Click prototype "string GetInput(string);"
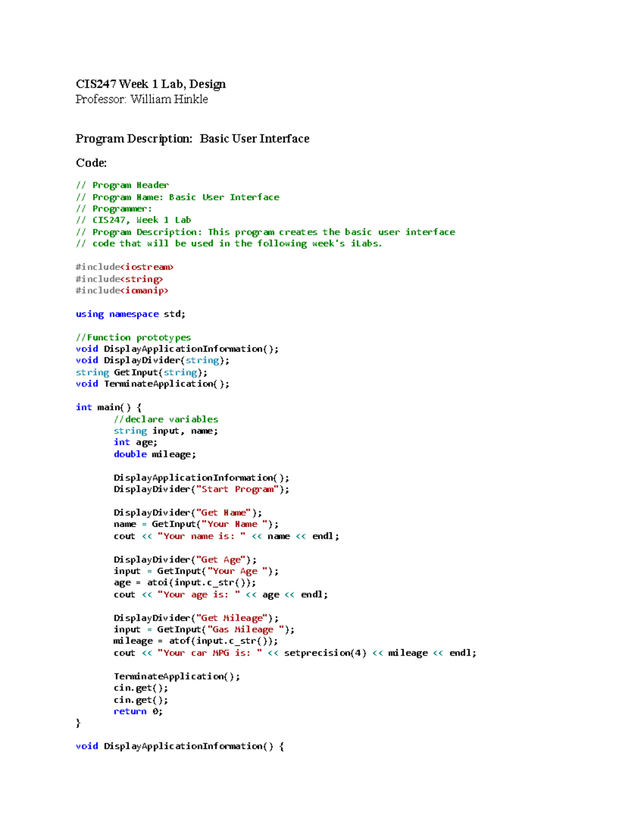Image resolution: width=644 pixels, height=834 pixels. pyautogui.click(x=142, y=373)
